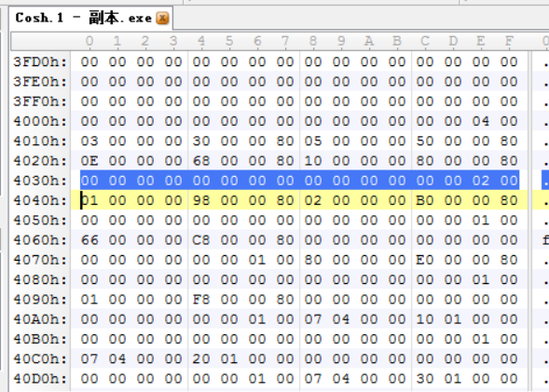Select address label 4080h
The width and height of the screenshot is (549, 392).
point(40,279)
